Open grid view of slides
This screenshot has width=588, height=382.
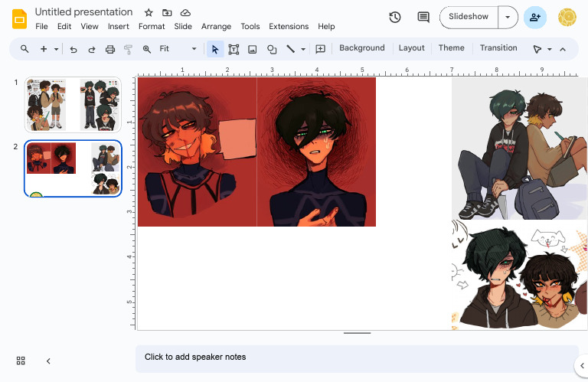pos(21,361)
